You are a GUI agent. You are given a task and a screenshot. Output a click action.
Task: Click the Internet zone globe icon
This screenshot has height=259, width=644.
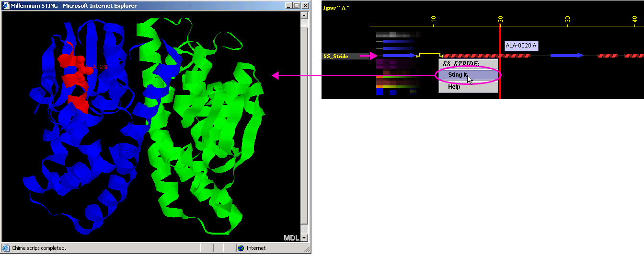pos(241,248)
